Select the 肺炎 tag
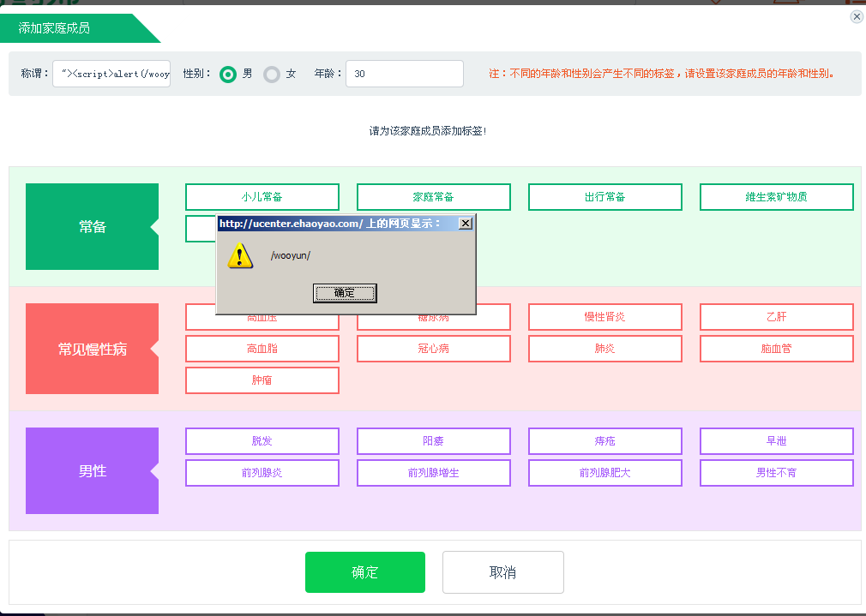 click(605, 349)
